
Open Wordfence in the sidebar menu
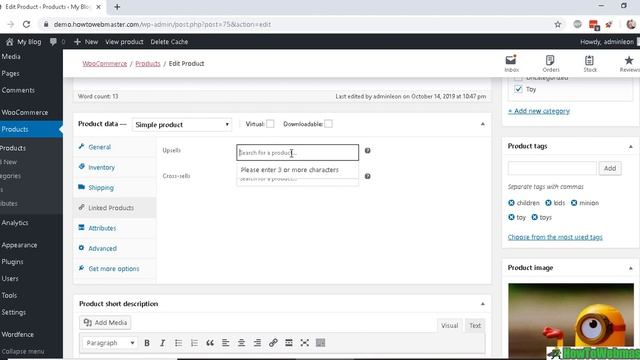(x=18, y=334)
